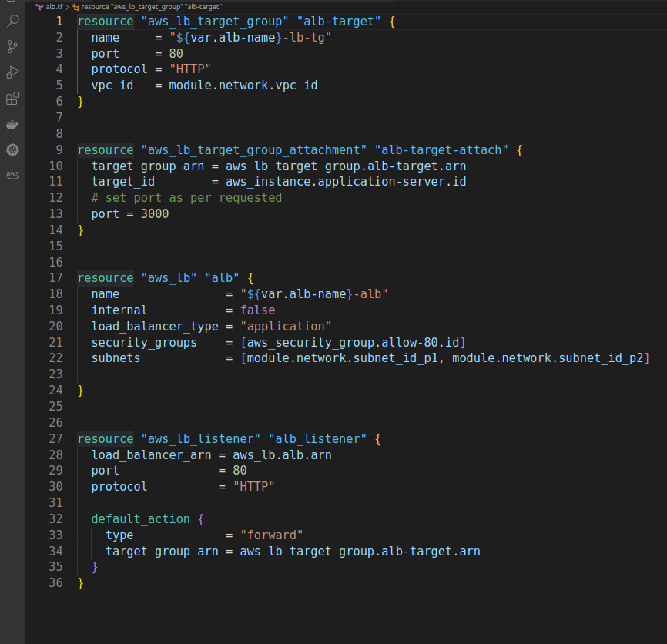Open the Search panel
Image resolution: width=667 pixels, height=644 pixels.
pos(12,21)
